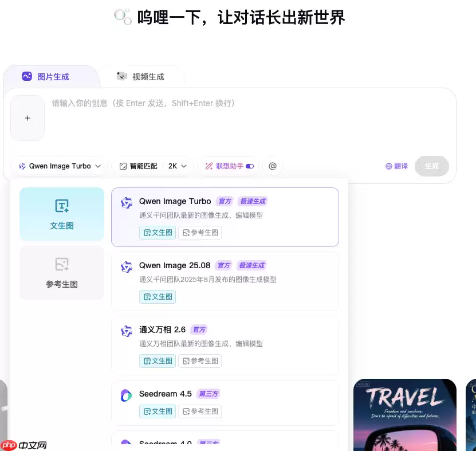Click the 生成 generate button

point(432,166)
